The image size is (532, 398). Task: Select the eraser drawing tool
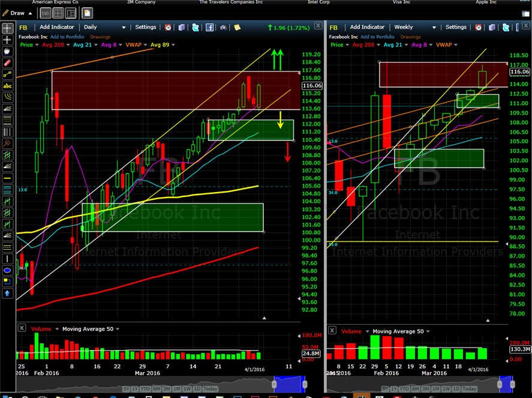[7, 63]
